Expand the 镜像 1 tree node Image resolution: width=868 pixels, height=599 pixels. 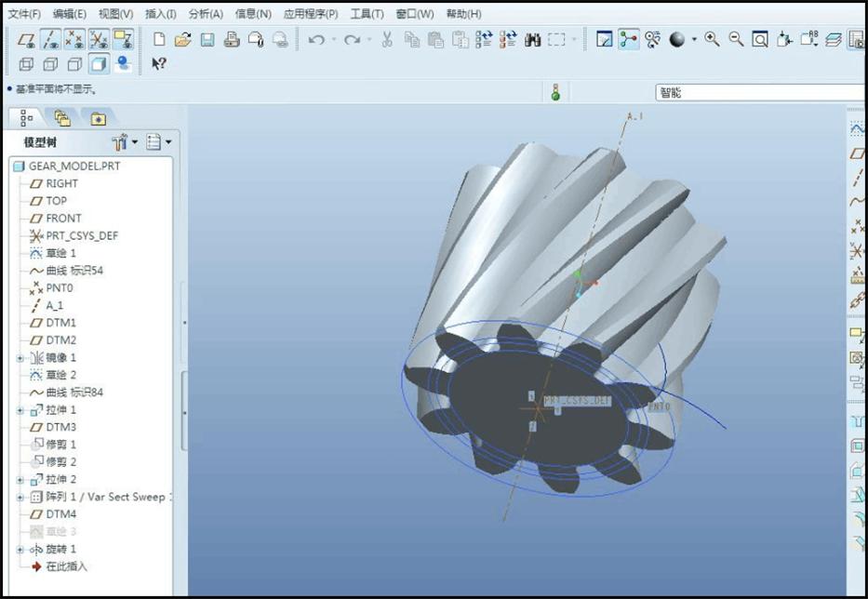(x=20, y=357)
